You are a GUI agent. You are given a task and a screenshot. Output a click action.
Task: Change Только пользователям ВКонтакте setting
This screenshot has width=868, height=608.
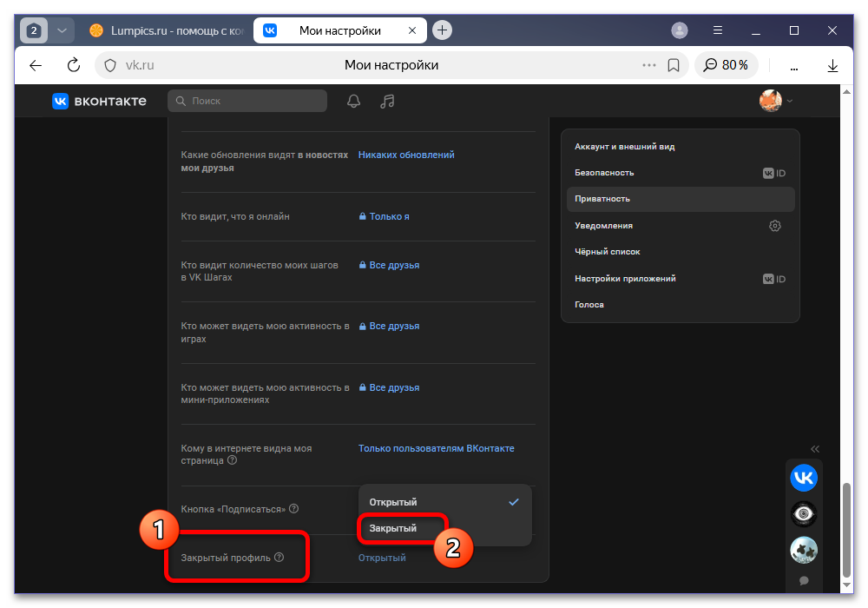pyautogui.click(x=437, y=448)
